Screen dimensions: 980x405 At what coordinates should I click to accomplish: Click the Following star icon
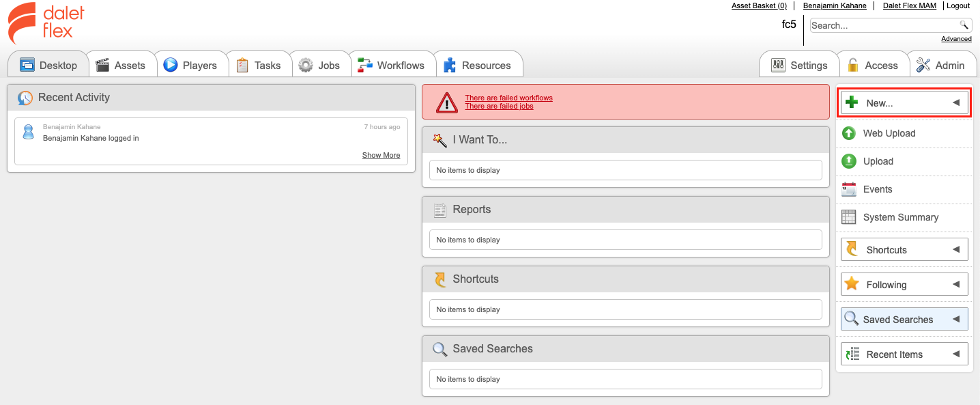(852, 283)
